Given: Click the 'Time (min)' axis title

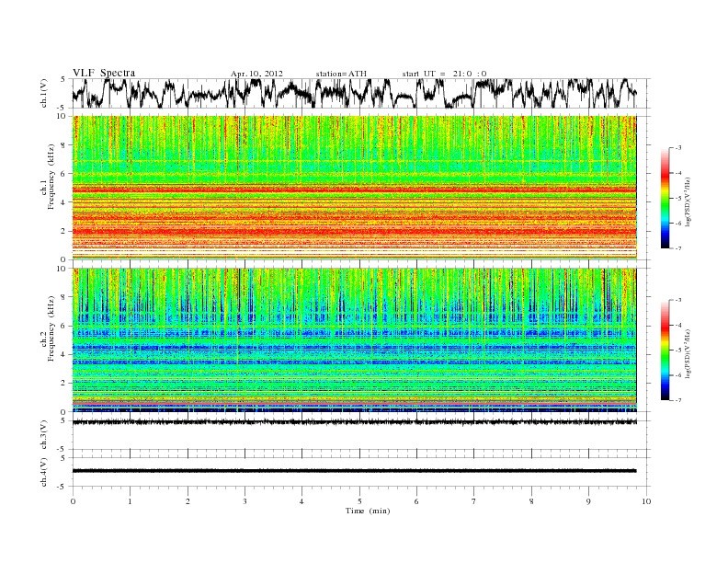Looking at the screenshot, I should point(368,511).
